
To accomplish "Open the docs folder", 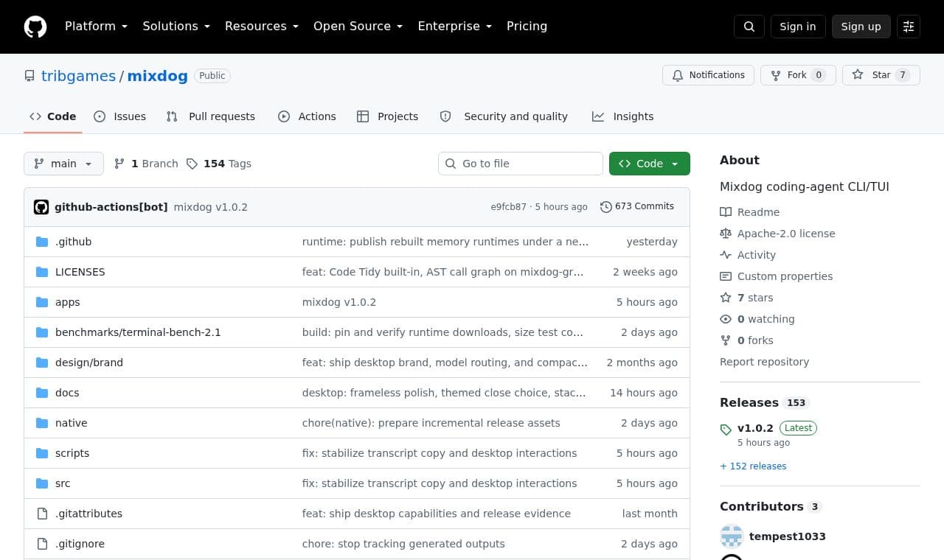I will (67, 393).
